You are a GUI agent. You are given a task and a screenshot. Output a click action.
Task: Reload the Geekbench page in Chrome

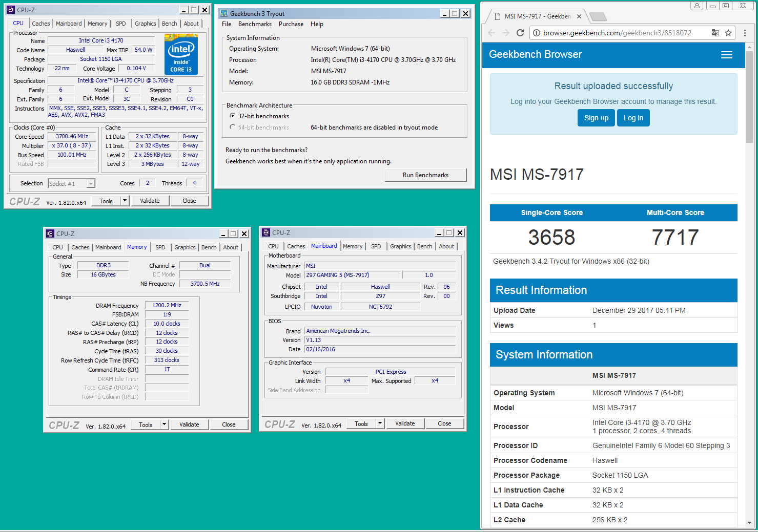[520, 33]
